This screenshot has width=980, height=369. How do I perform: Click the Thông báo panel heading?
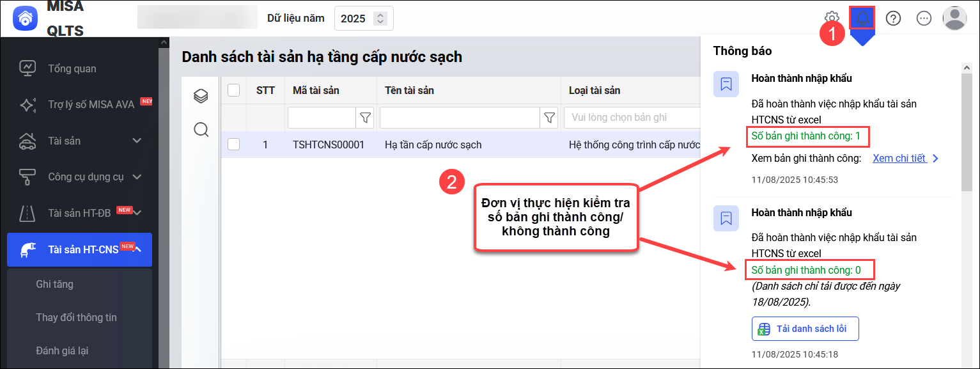[742, 51]
